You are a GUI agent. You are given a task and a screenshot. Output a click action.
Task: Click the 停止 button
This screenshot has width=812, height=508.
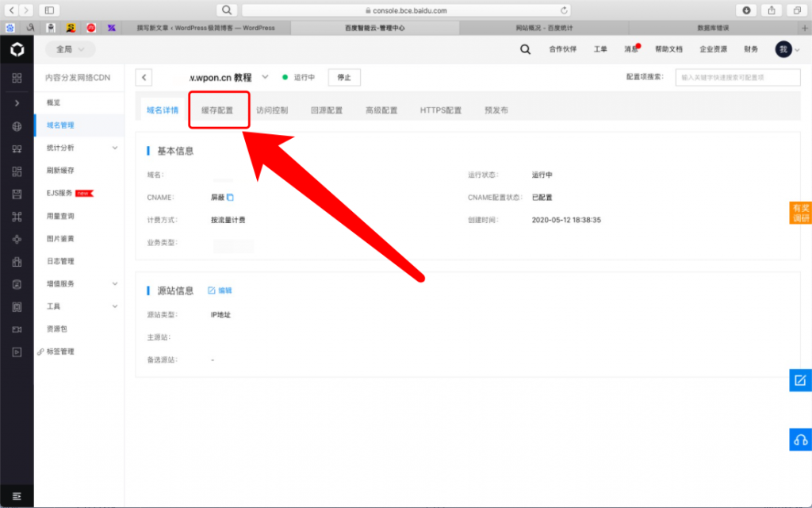344,78
